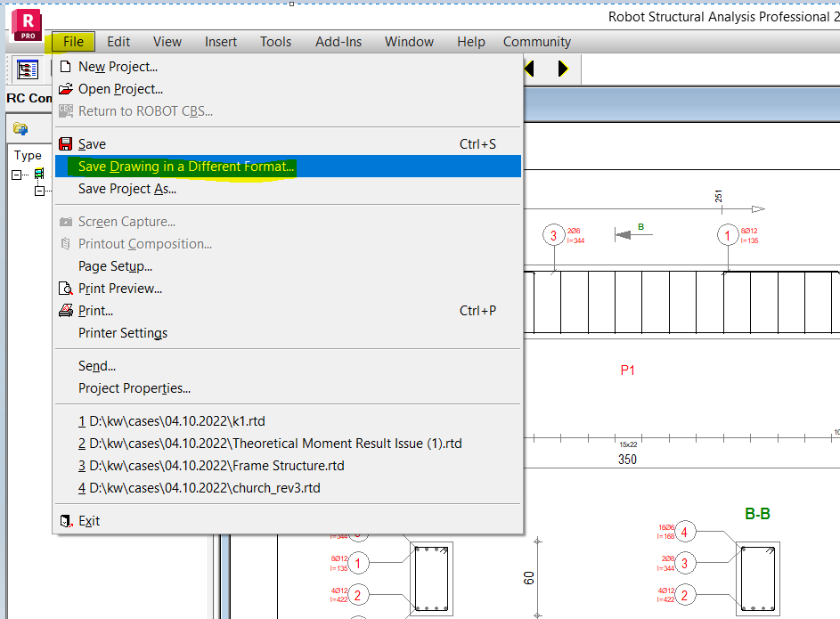Click the Robot PRO application logo icon

[25, 22]
